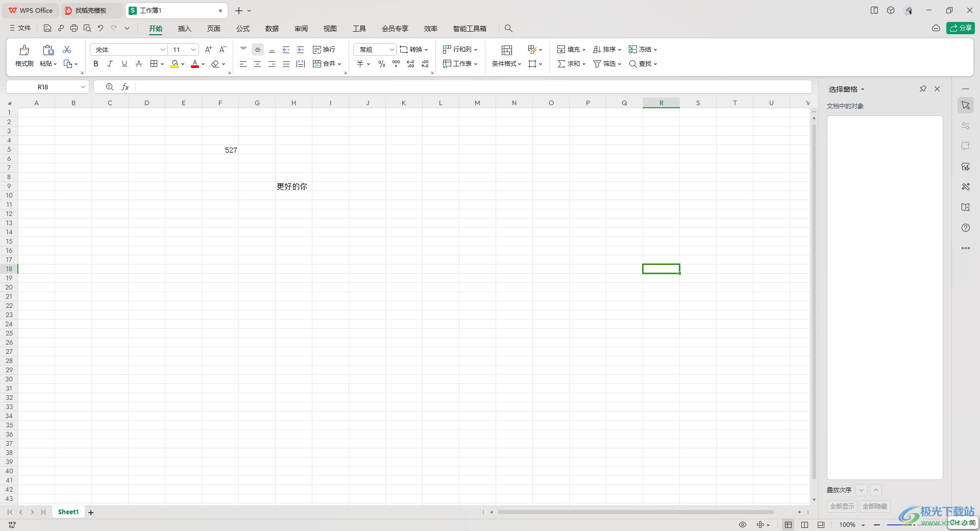This screenshot has width=980, height=531.
Task: Switch to the View (视图) tab
Action: (330, 29)
